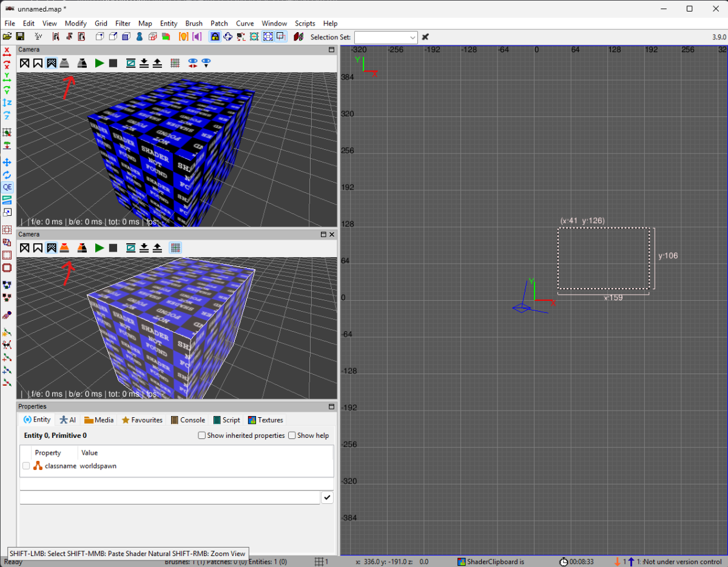Check the classname property row checkbox

tap(26, 466)
